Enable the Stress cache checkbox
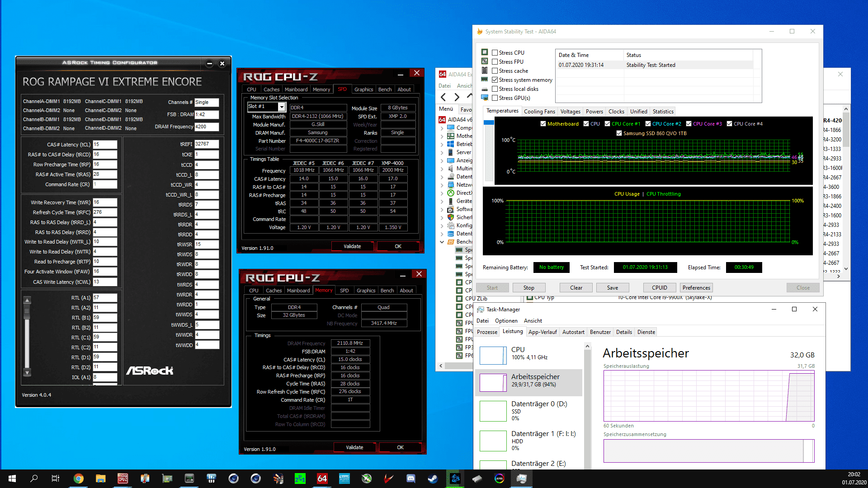This screenshot has width=868, height=488. pyautogui.click(x=495, y=71)
